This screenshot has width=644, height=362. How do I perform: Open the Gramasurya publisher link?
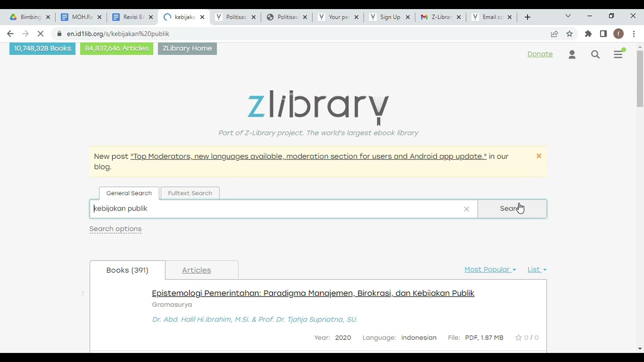tap(172, 305)
